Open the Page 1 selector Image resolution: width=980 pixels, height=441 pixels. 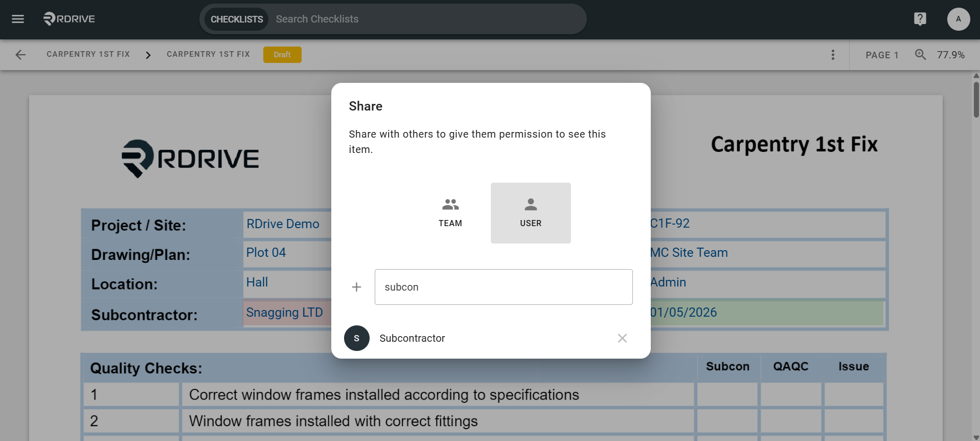click(882, 55)
